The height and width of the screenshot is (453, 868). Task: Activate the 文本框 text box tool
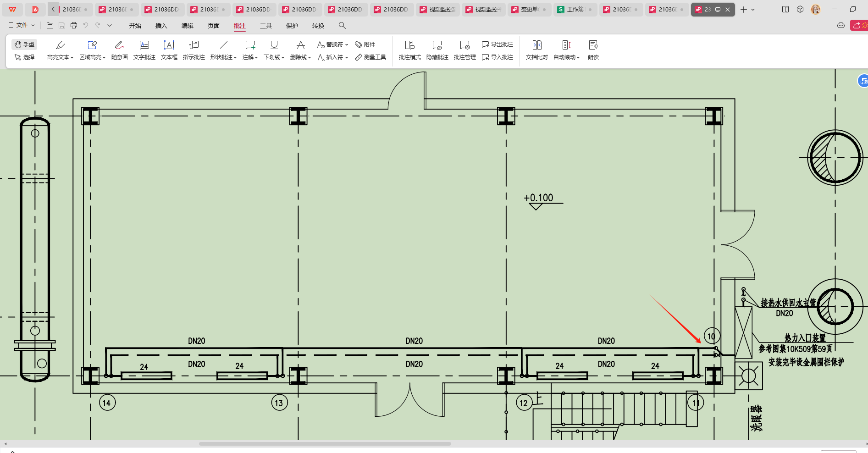click(169, 50)
